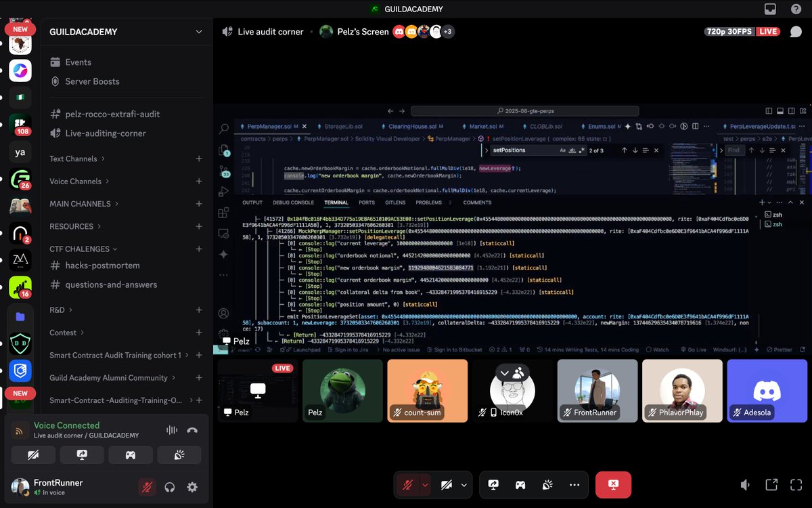Open more options in call control bar

pos(574,485)
